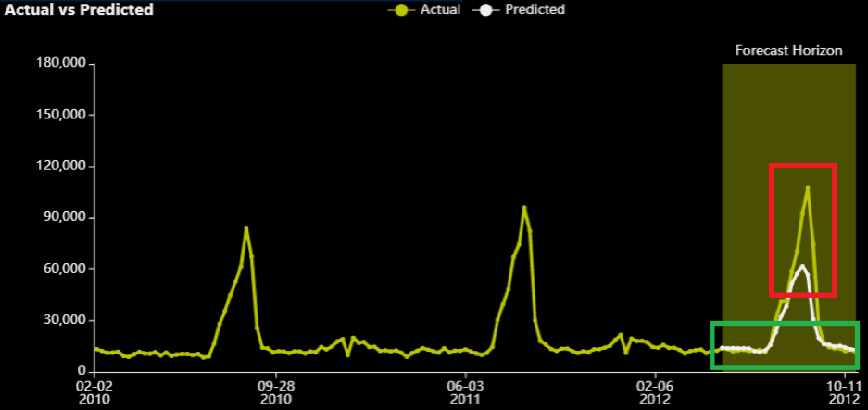Select the 60,000 y-axis label
868x410 pixels.
(x=64, y=269)
